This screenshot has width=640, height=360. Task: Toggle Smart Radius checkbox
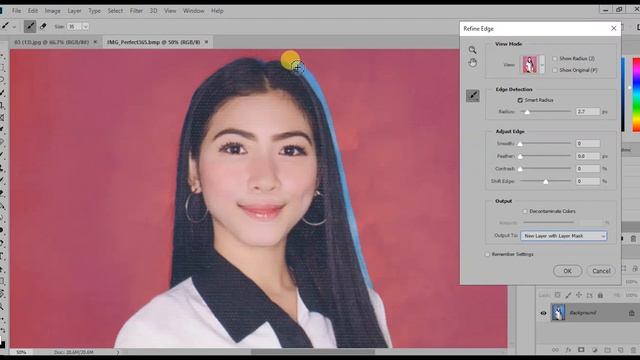(520, 100)
